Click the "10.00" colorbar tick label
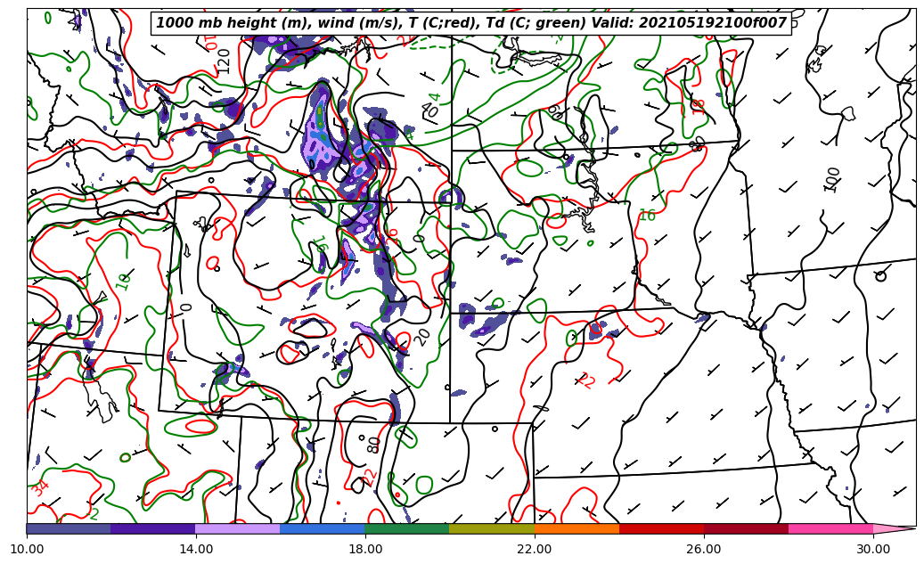This screenshot has height=564, width=924. [27, 549]
